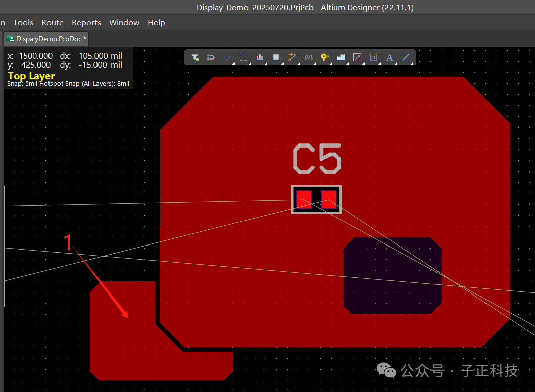Screen dimensions: 535x392
Task: Select the Interactive Length Tuning icon
Action: [309, 57]
